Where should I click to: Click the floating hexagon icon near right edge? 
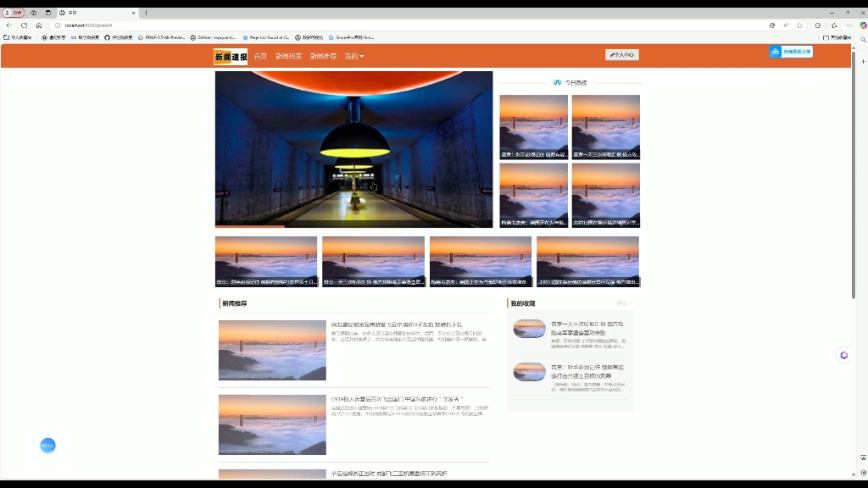click(x=843, y=355)
